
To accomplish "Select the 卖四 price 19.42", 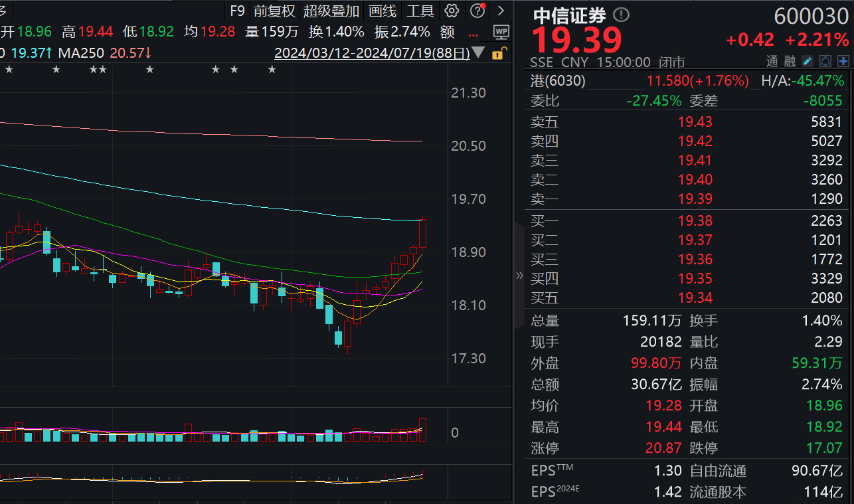I will click(x=695, y=141).
